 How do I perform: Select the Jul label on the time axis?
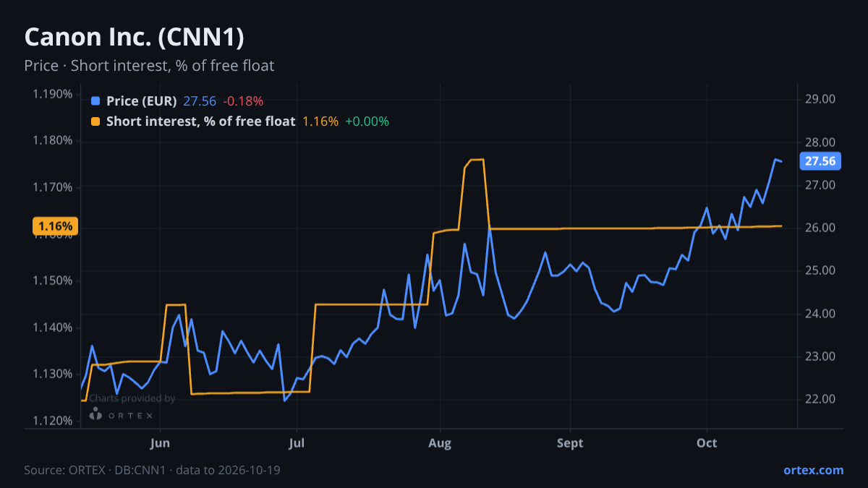point(296,442)
